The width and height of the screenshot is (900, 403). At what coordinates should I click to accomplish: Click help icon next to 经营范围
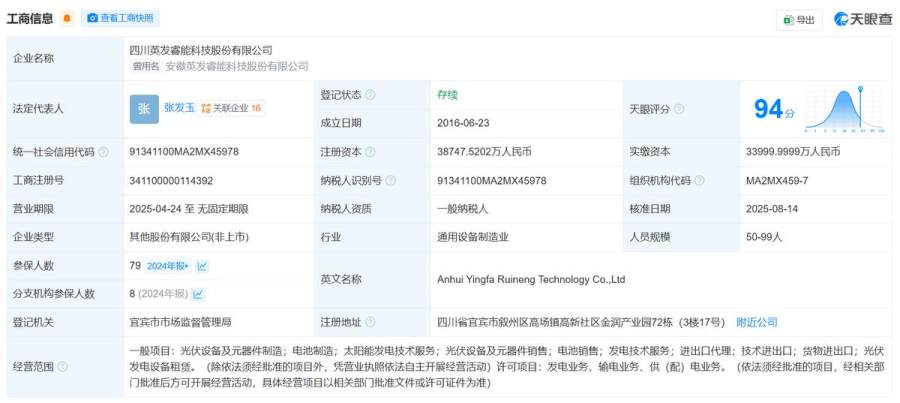(x=62, y=367)
